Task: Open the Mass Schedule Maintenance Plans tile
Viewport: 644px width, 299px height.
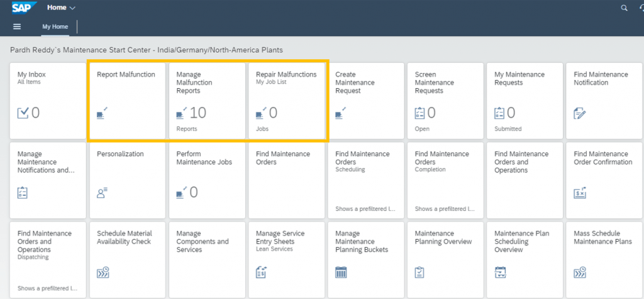Action: coord(604,259)
